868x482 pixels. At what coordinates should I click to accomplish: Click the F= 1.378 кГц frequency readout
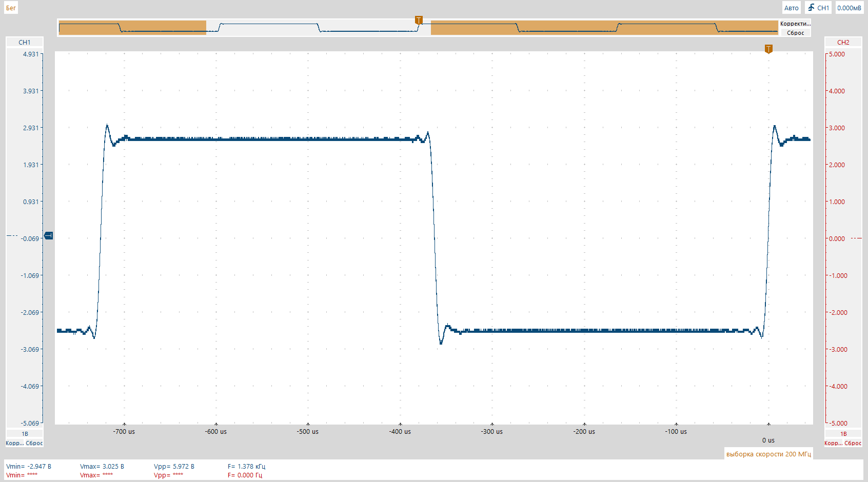pyautogui.click(x=246, y=466)
